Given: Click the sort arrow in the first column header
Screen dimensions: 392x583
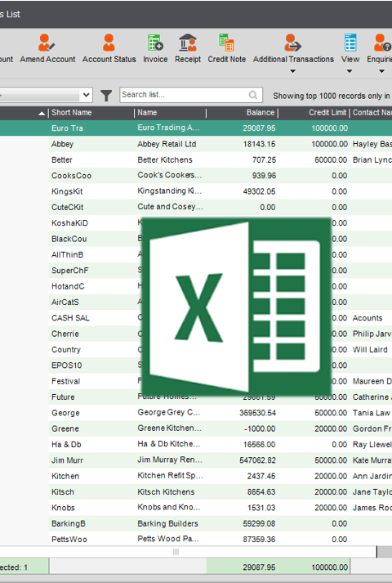Looking at the screenshot, I should coord(42,114).
